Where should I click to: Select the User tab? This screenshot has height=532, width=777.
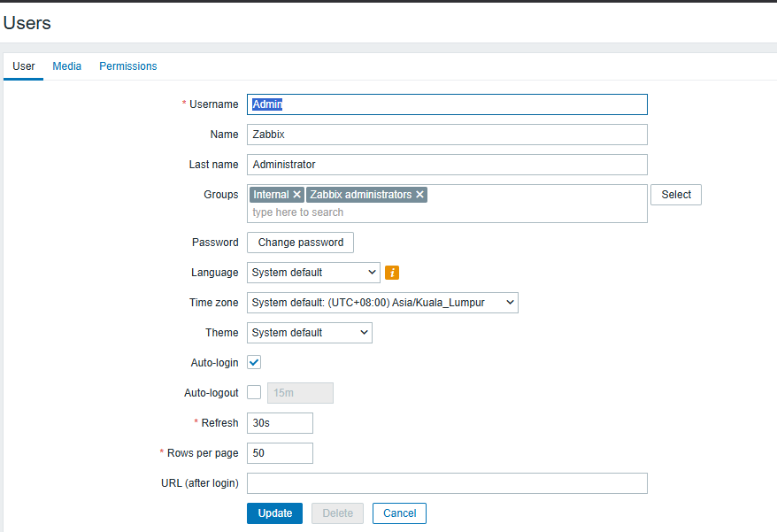point(24,66)
